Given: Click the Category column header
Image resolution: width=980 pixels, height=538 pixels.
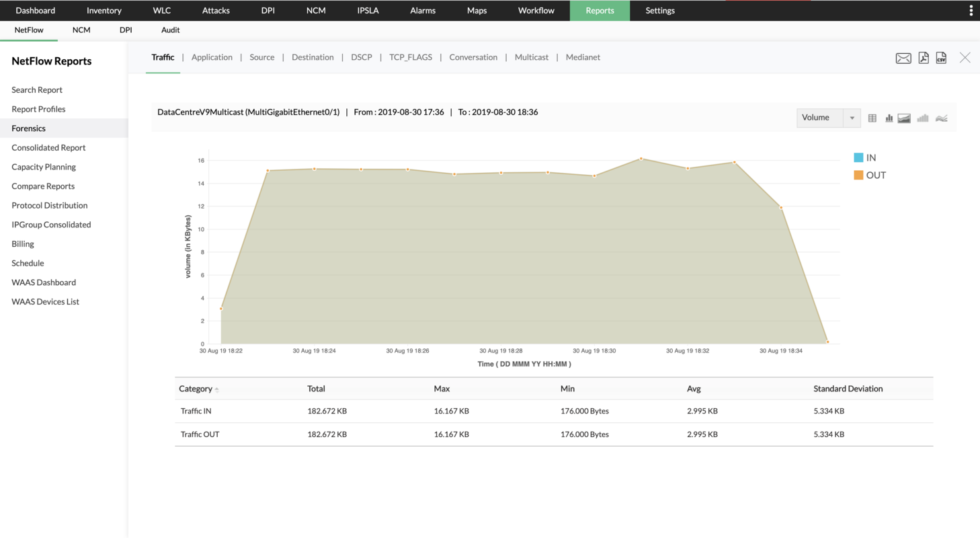Looking at the screenshot, I should tap(196, 389).
